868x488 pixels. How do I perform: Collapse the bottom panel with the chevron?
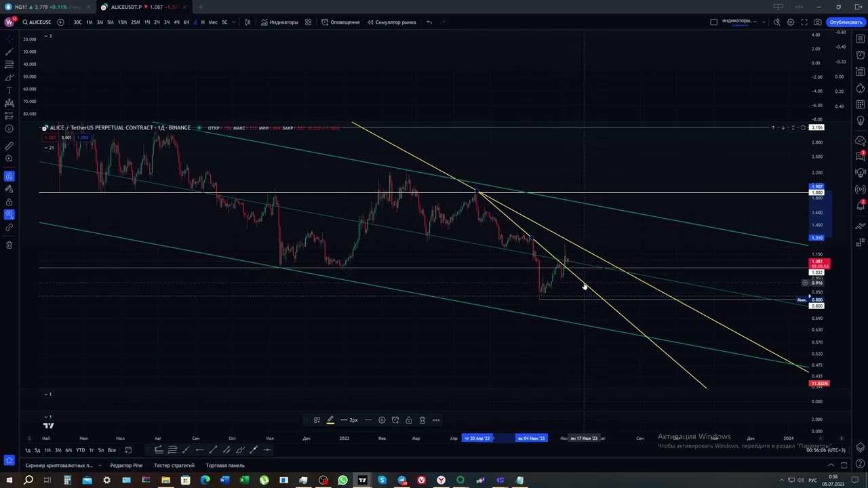tap(831, 466)
